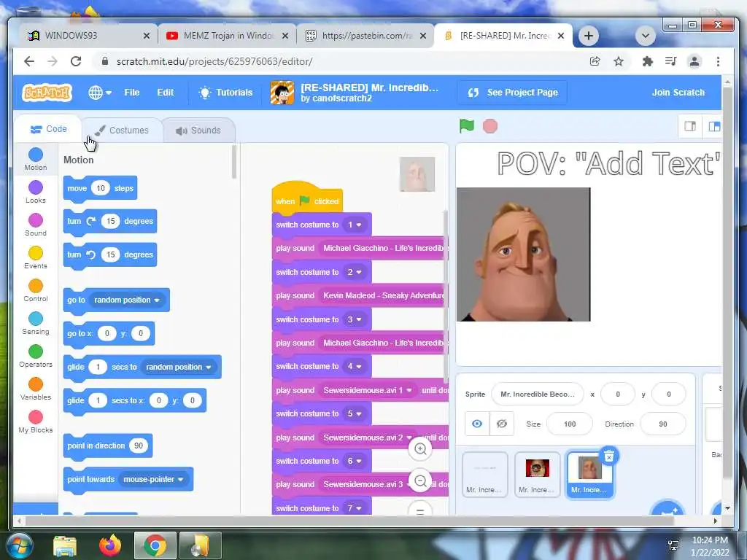This screenshot has height=560, width=747.
Task: Click the turn clockwise 15 degrees block
Action: [x=110, y=222]
